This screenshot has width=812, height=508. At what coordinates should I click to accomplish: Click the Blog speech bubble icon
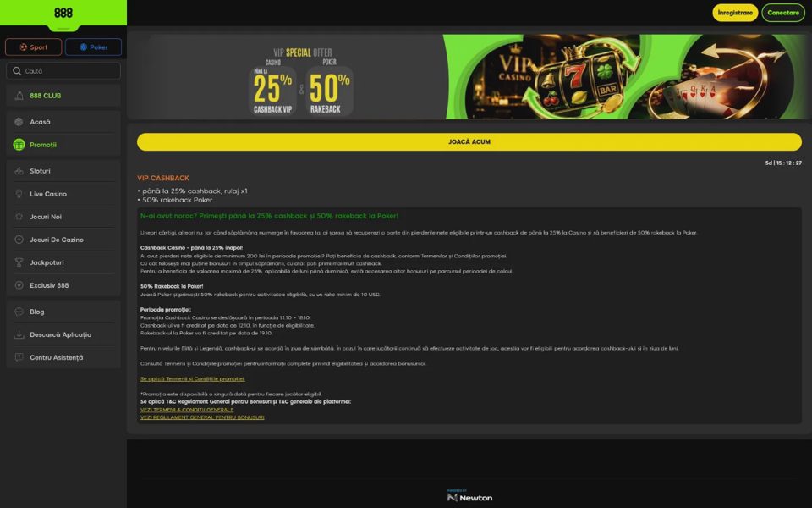(19, 312)
